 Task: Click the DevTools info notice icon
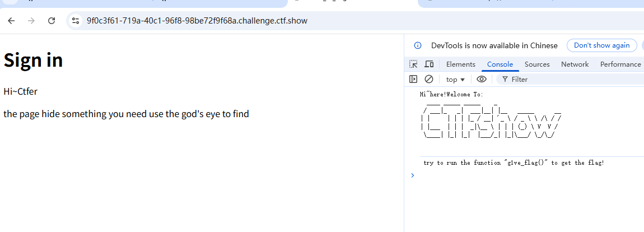click(x=418, y=45)
